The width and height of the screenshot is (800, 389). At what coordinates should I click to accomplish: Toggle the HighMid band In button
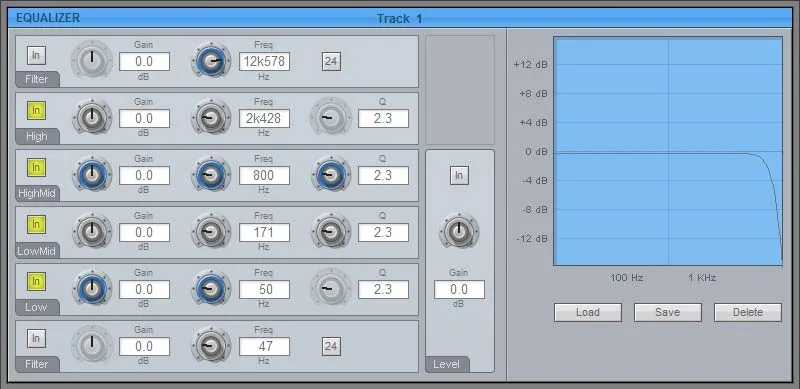click(x=36, y=167)
